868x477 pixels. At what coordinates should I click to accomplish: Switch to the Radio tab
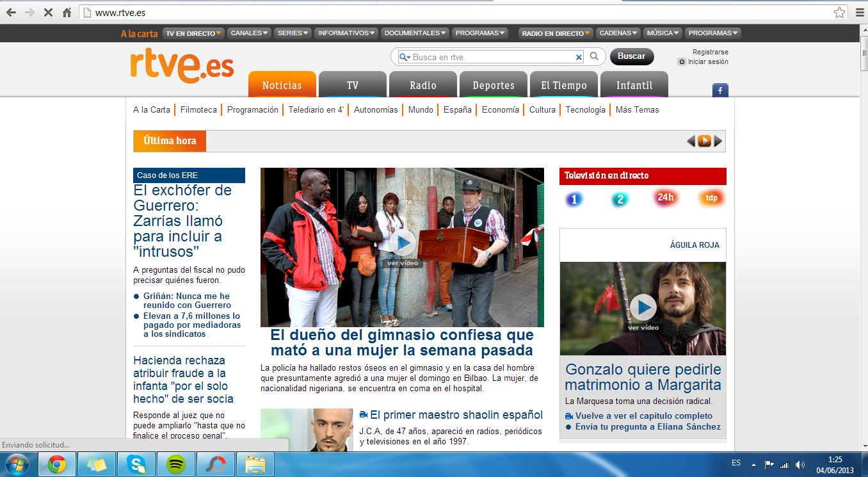423,85
